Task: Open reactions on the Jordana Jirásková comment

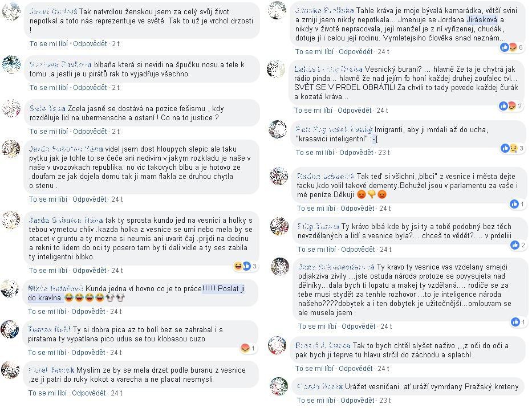Action: click(x=511, y=47)
